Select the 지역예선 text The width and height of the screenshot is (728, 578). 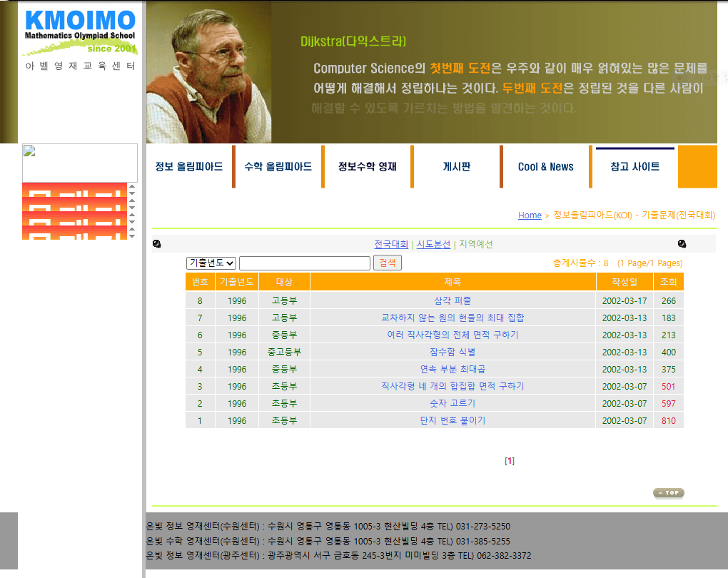click(x=476, y=244)
